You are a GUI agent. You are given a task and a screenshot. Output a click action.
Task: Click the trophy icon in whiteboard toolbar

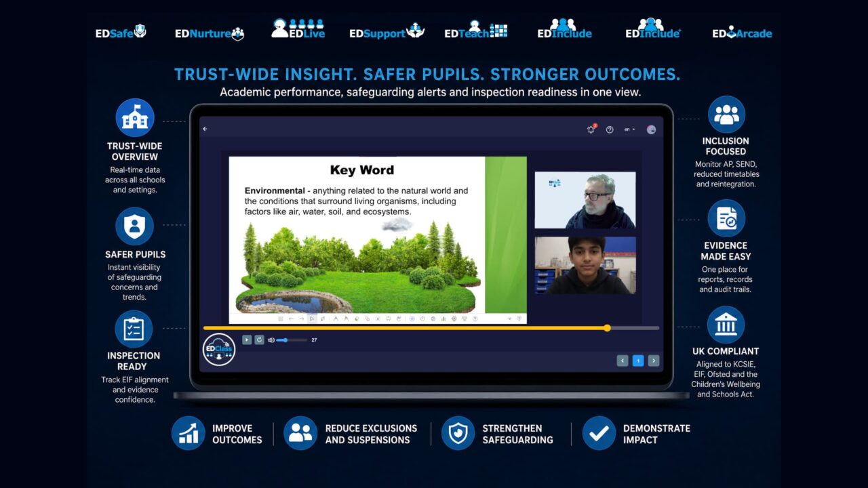pyautogui.click(x=465, y=319)
